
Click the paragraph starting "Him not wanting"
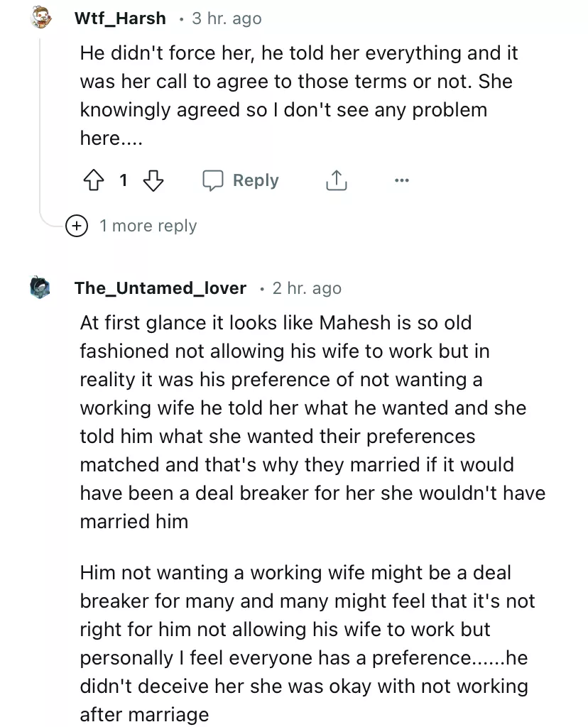coord(307,643)
